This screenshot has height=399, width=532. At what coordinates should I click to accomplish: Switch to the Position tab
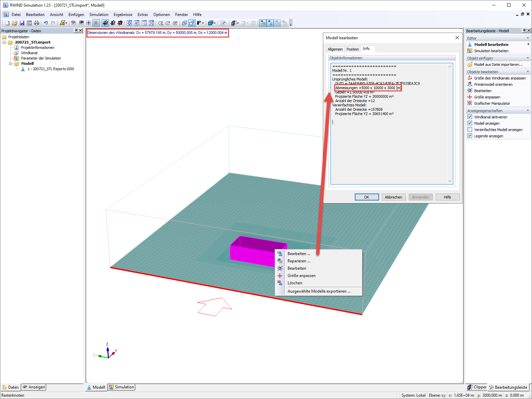(352, 49)
